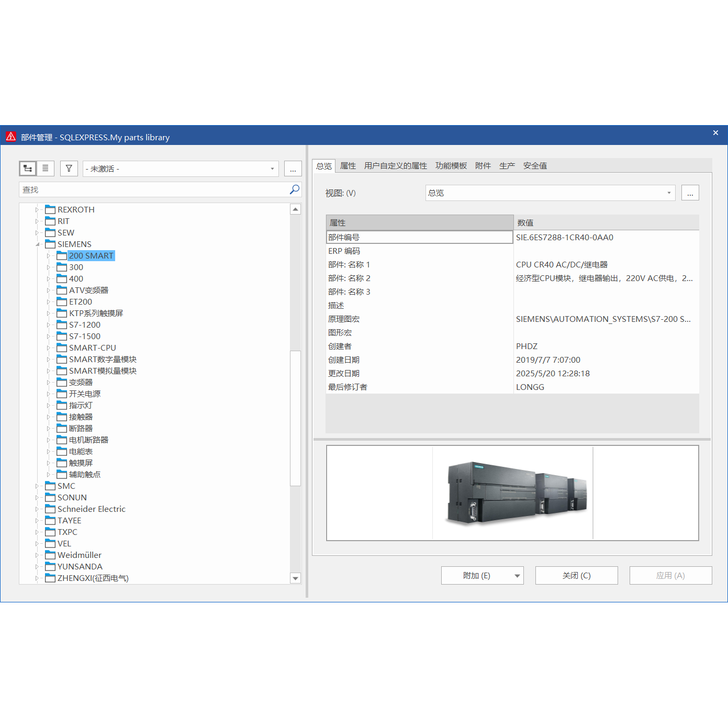
Task: Collapse the SIEMENS tree node
Action: 37,244
